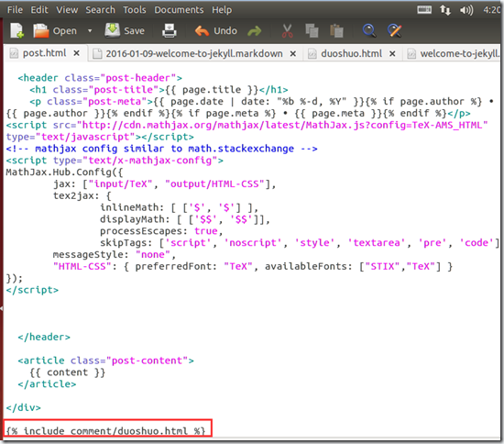Image resolution: width=504 pixels, height=444 pixels.
Task: Click the text 'MathJax.Hub.Config({'
Action: [x=64, y=172]
